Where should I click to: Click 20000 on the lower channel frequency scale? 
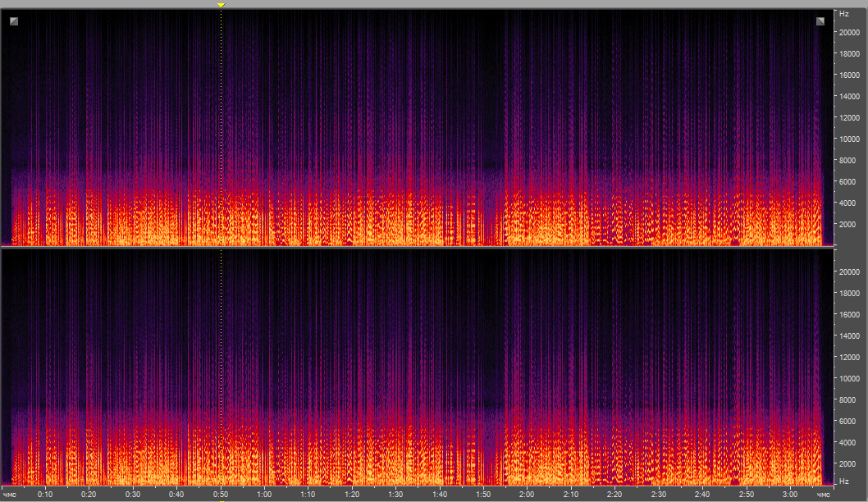coord(850,272)
